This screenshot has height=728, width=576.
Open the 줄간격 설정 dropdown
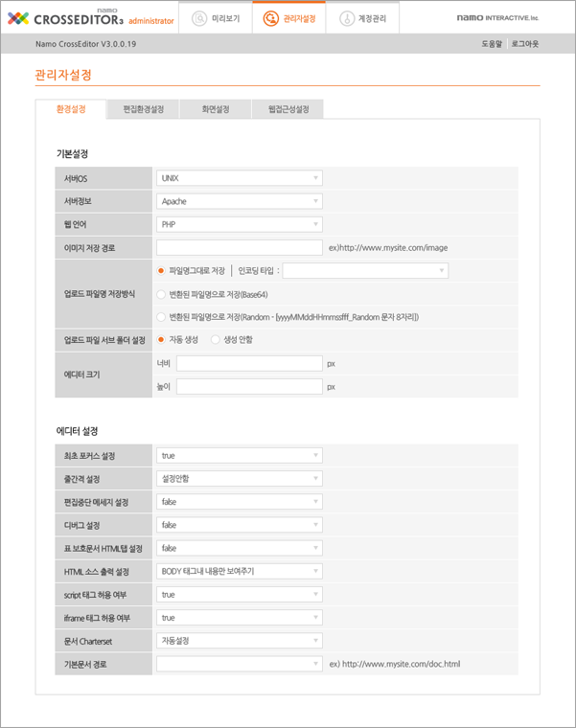[x=240, y=479]
